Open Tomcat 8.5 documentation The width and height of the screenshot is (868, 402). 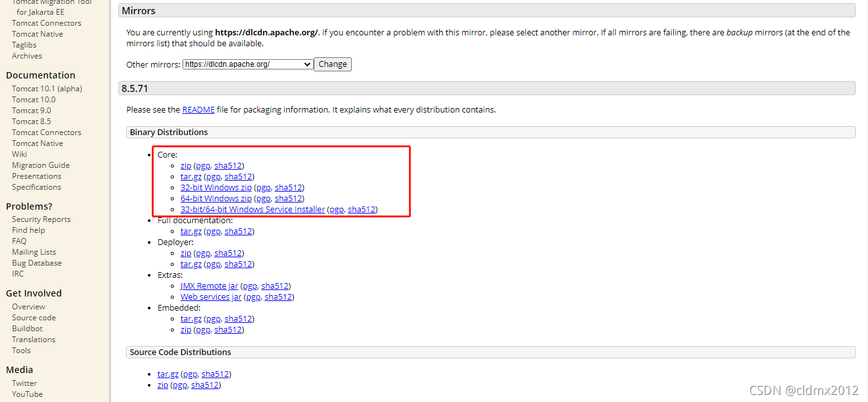click(x=31, y=122)
